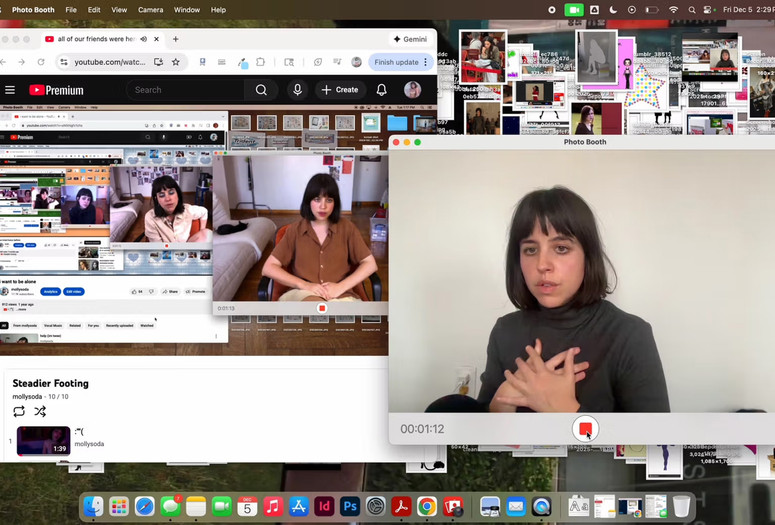Click Finish update in Chrome
Viewport: 775px width, 525px height.
(x=396, y=62)
